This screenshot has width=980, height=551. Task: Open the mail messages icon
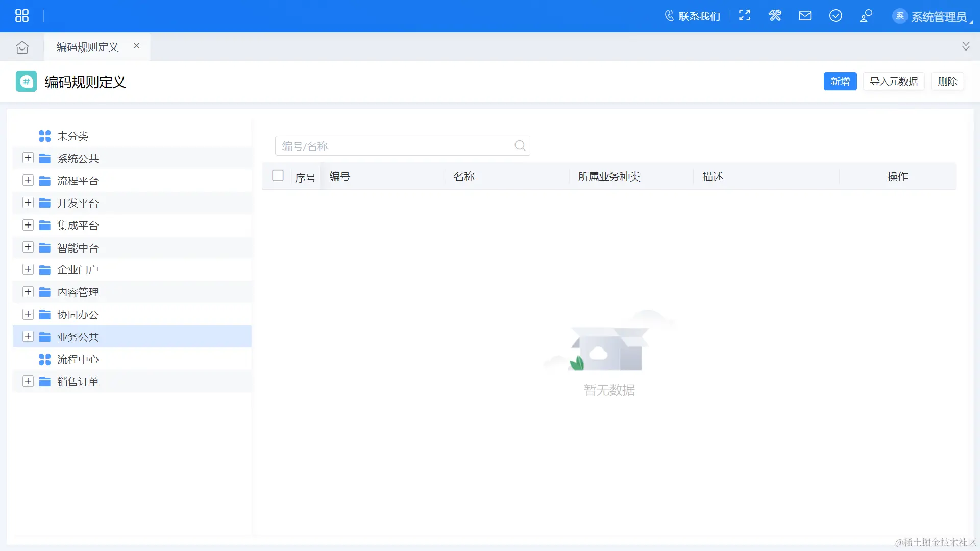click(x=805, y=16)
